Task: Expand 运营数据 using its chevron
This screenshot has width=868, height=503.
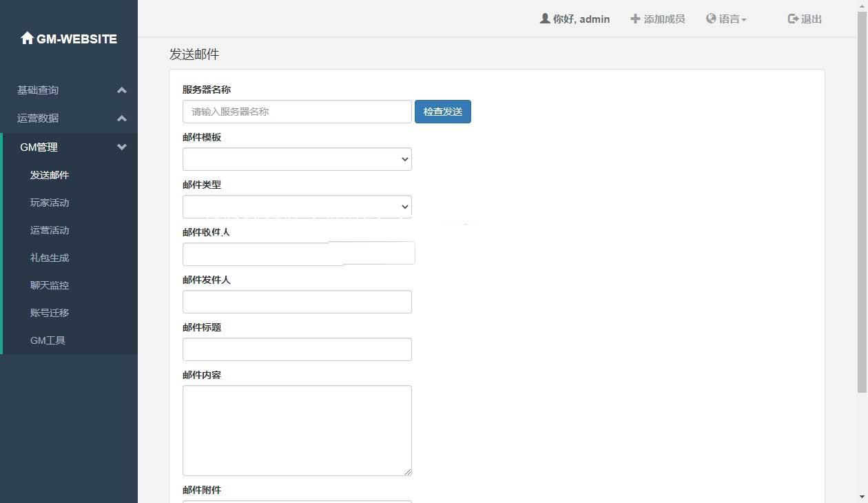Action: click(122, 119)
